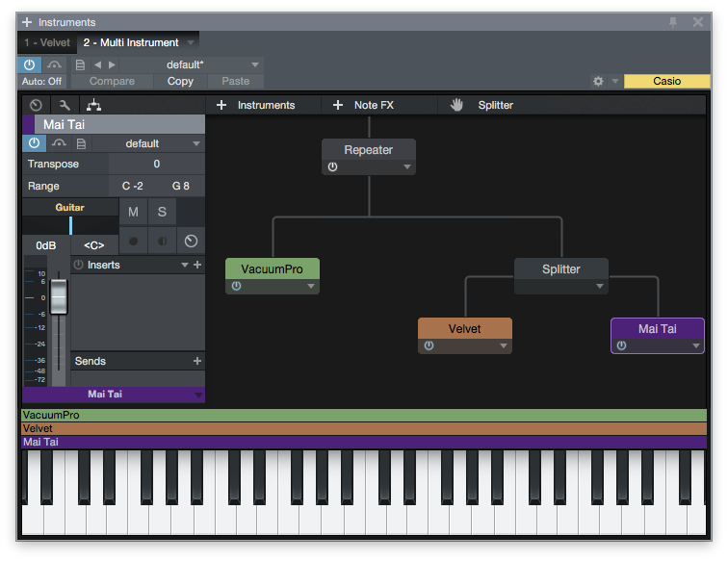Add a send with the plus icon
This screenshot has width=728, height=561.
coord(197,361)
